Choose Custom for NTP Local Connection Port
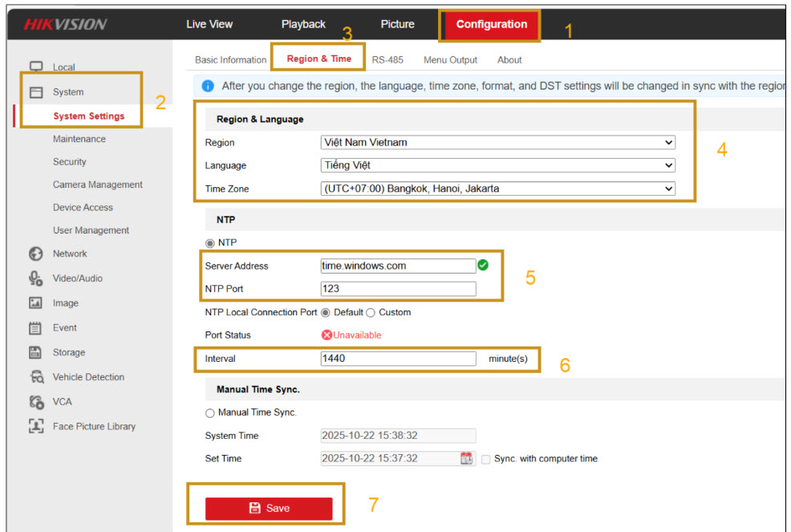Image resolution: width=791 pixels, height=532 pixels. pos(371,312)
